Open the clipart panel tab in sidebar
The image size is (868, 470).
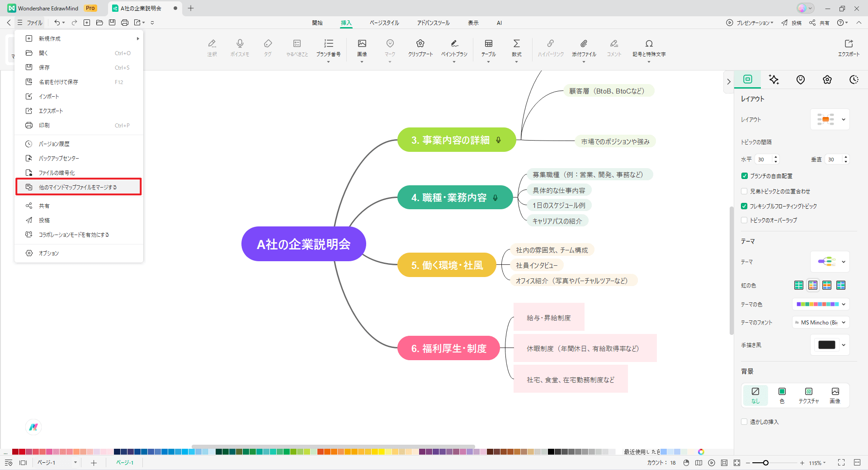827,80
